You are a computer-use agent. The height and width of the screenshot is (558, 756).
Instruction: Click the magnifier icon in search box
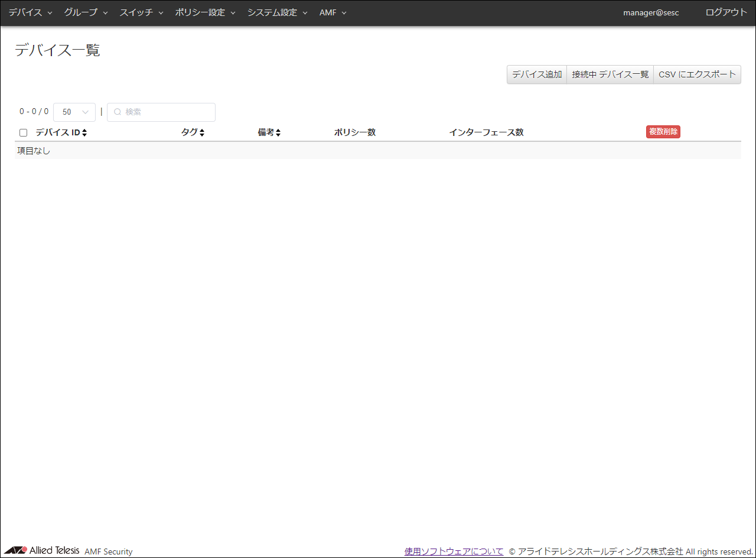click(x=117, y=112)
